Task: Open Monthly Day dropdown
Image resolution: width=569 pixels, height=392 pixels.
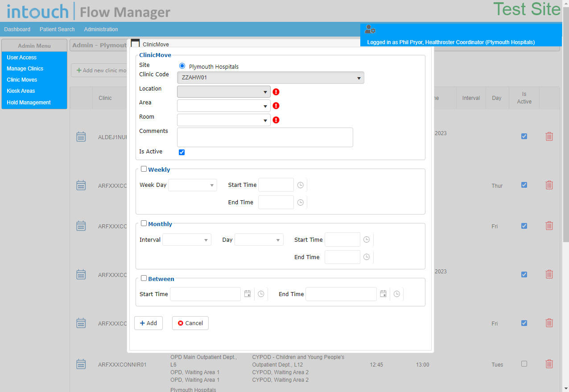Action: pyautogui.click(x=259, y=239)
